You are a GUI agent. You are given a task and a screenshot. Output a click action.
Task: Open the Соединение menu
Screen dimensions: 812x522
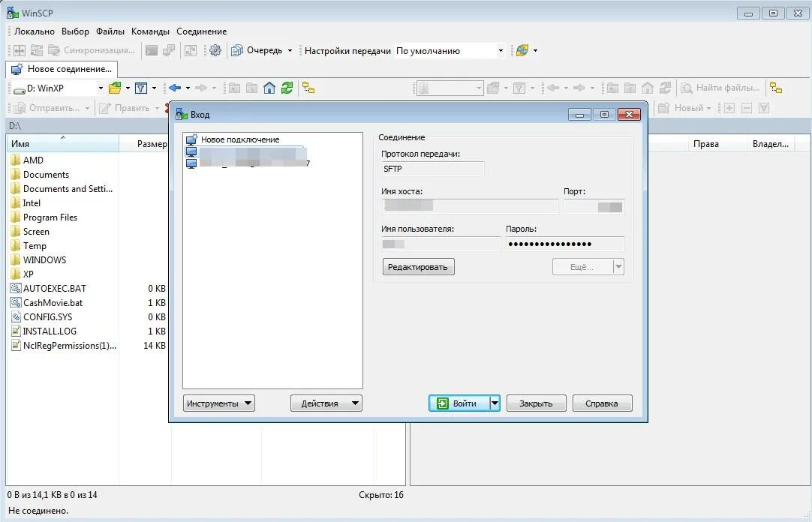(201, 31)
